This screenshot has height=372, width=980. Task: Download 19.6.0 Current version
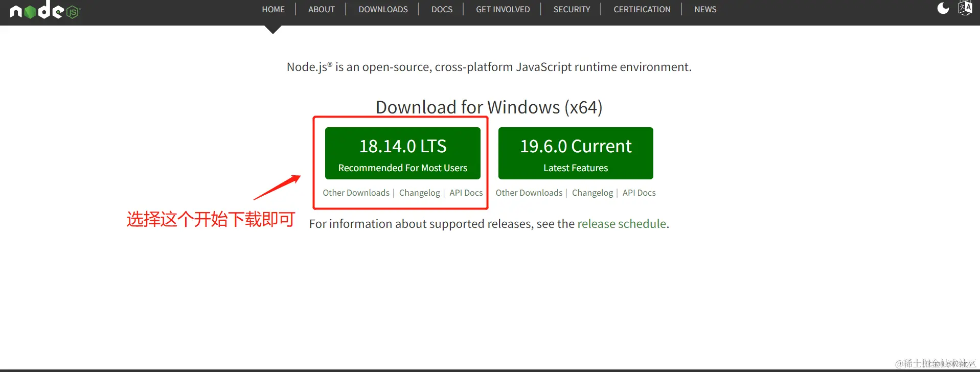576,153
